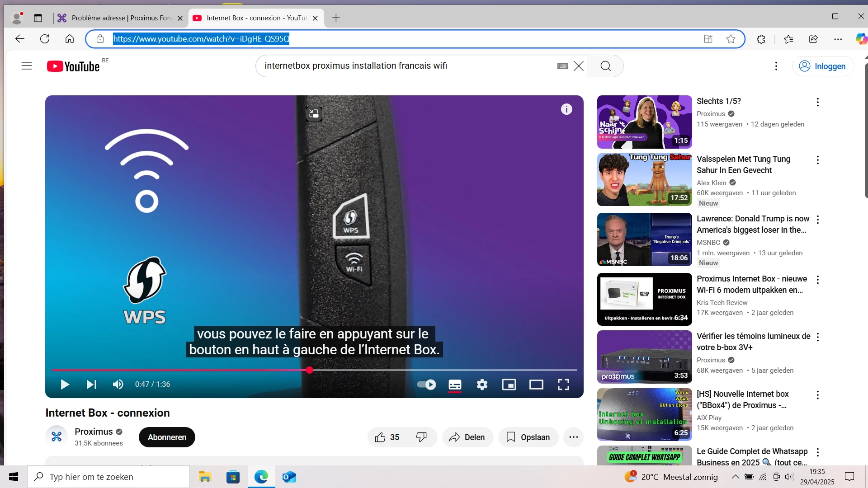Open YouTube settings three-dot menu
Viewport: 868px width, 488px height.
click(x=776, y=66)
